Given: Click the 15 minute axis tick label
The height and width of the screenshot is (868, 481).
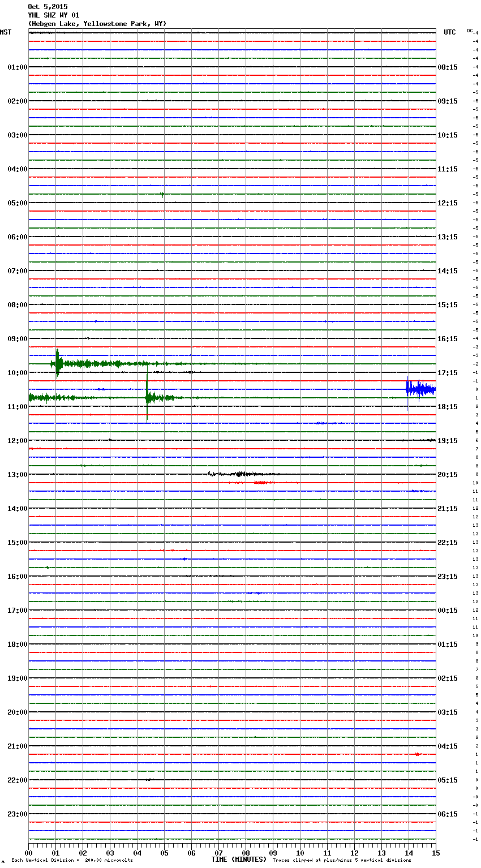Looking at the screenshot, I should click(x=436, y=853).
